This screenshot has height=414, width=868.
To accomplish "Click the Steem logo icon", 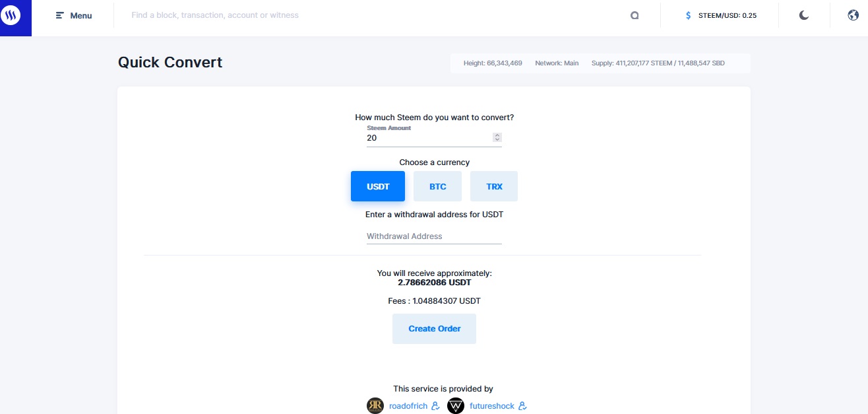I will tap(11, 15).
